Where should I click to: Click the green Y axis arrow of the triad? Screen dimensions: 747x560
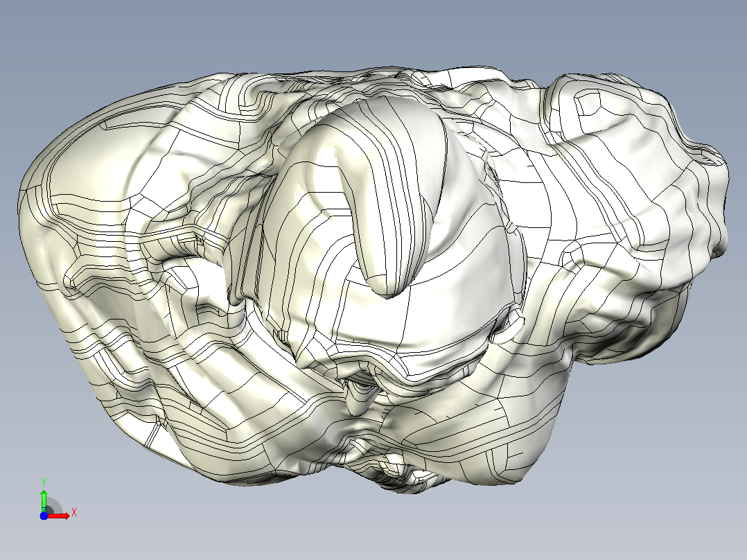coord(44,501)
